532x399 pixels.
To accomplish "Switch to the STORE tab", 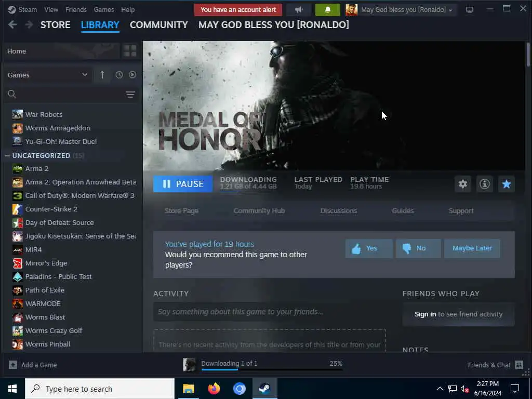I will pyautogui.click(x=55, y=25).
